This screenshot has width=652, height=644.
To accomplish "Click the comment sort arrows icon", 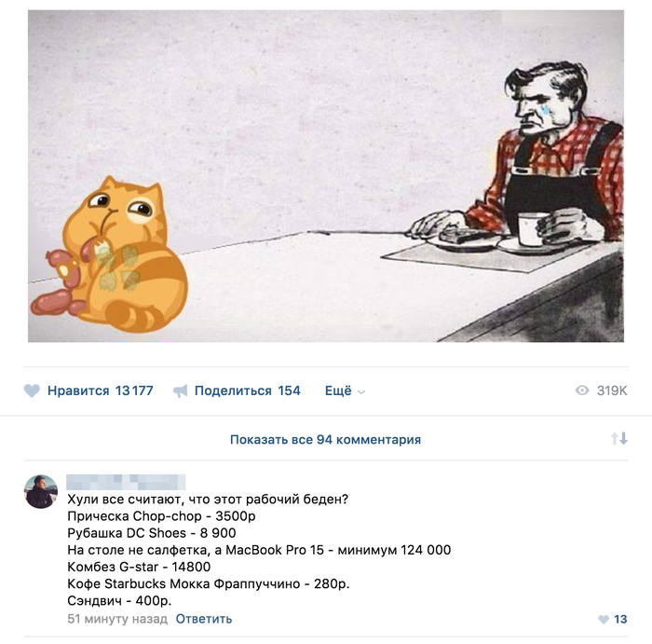I will 619,438.
